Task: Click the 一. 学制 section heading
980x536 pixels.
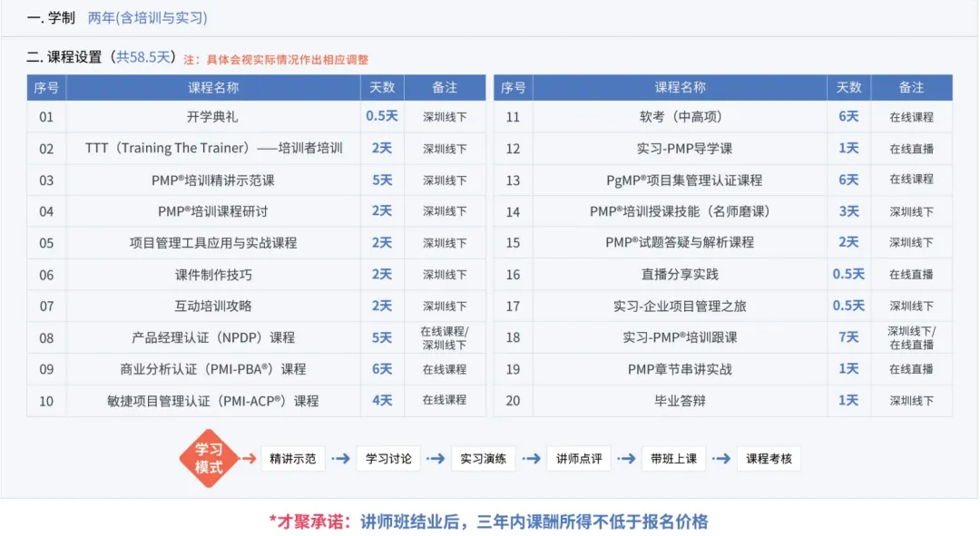Action: [51, 17]
